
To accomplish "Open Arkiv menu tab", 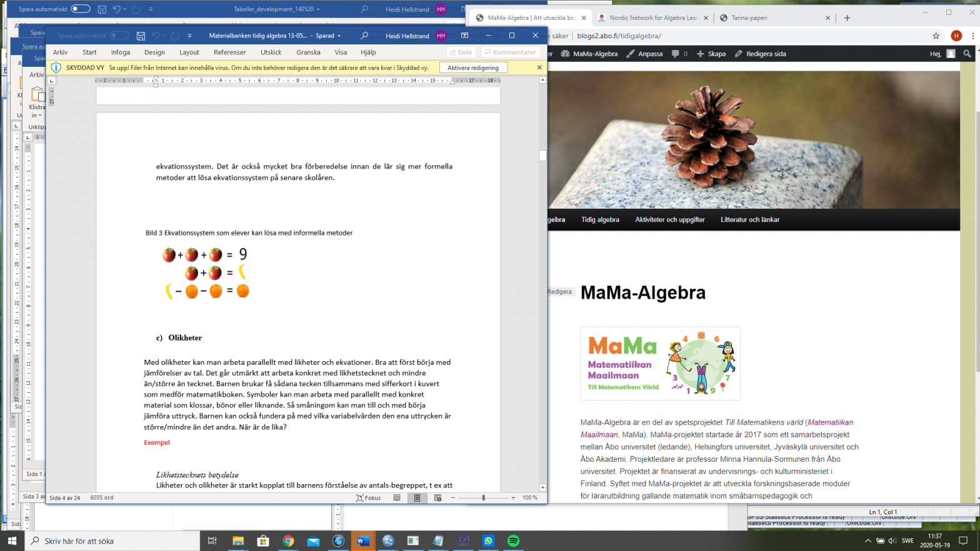I will pos(61,52).
